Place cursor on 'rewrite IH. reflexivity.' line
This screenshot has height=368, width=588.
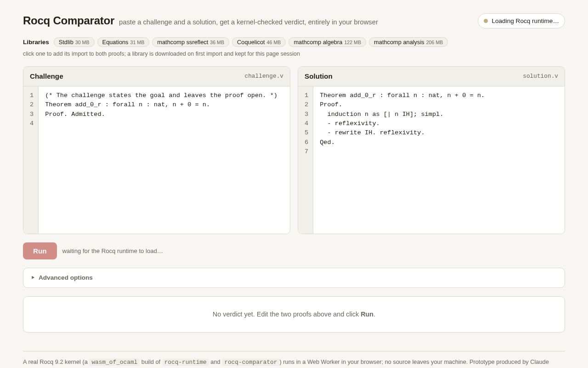[x=376, y=133]
